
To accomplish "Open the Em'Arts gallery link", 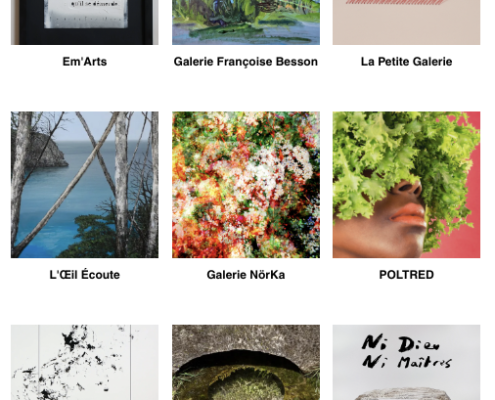I will point(85,62).
